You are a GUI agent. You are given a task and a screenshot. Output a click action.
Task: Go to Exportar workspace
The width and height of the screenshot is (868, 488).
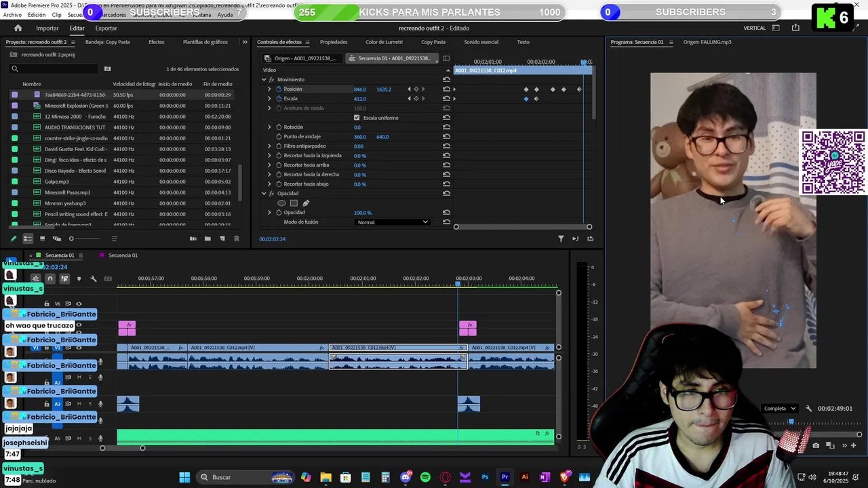click(106, 28)
